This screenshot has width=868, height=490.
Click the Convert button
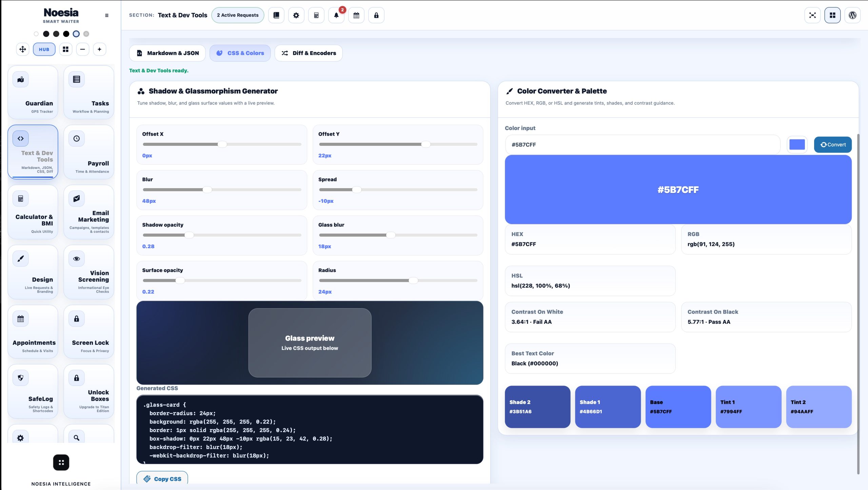click(x=833, y=145)
